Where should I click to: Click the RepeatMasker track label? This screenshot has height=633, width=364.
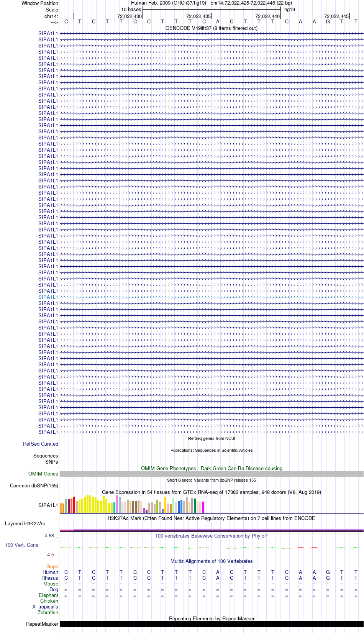tap(42, 624)
